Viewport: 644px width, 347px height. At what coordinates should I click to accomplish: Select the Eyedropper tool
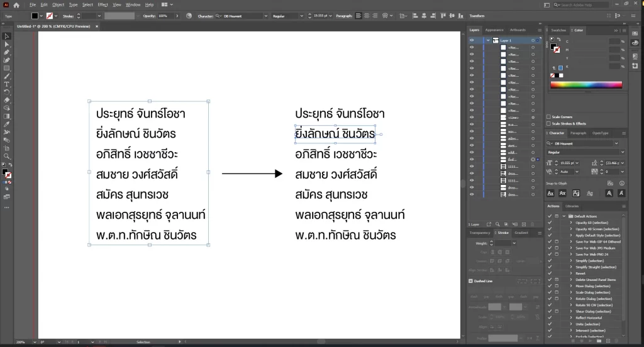(x=6, y=124)
